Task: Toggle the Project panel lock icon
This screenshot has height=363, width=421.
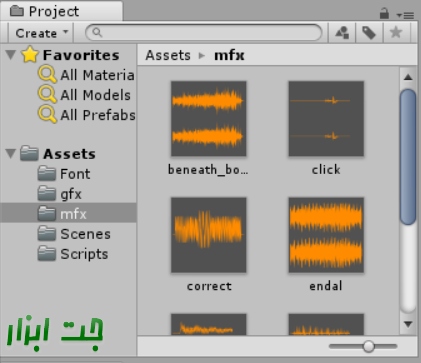Action: 384,14
